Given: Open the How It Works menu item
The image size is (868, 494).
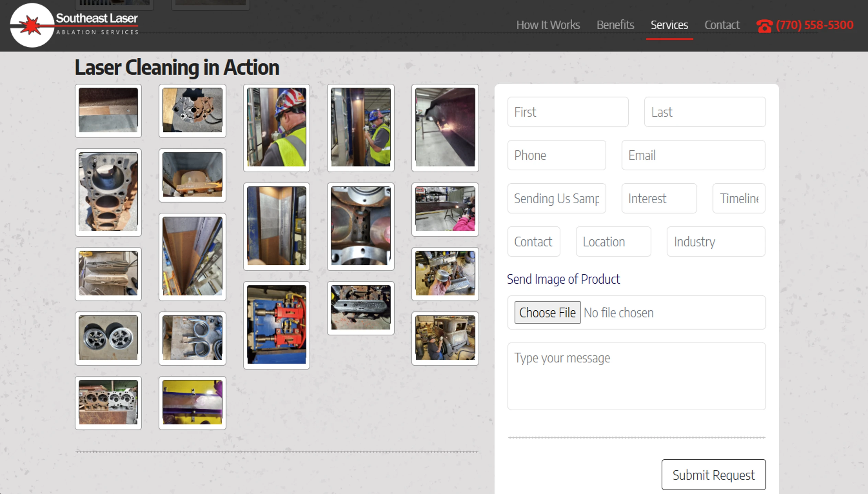Looking at the screenshot, I should pos(548,25).
